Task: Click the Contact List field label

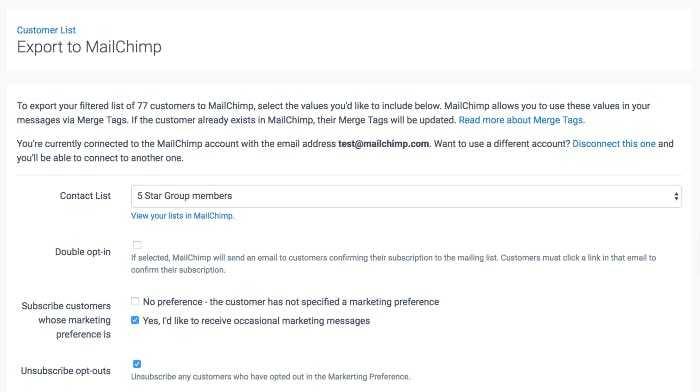Action: [x=85, y=196]
